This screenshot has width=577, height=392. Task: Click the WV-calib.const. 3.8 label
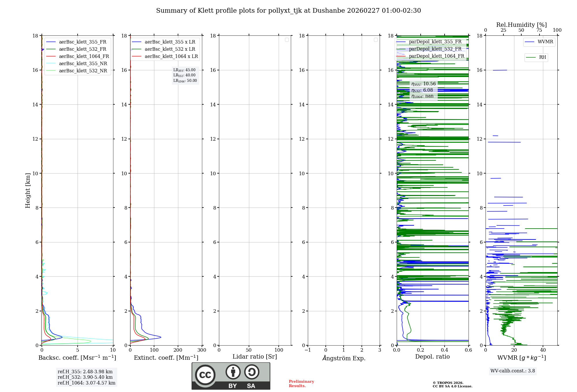512,371
